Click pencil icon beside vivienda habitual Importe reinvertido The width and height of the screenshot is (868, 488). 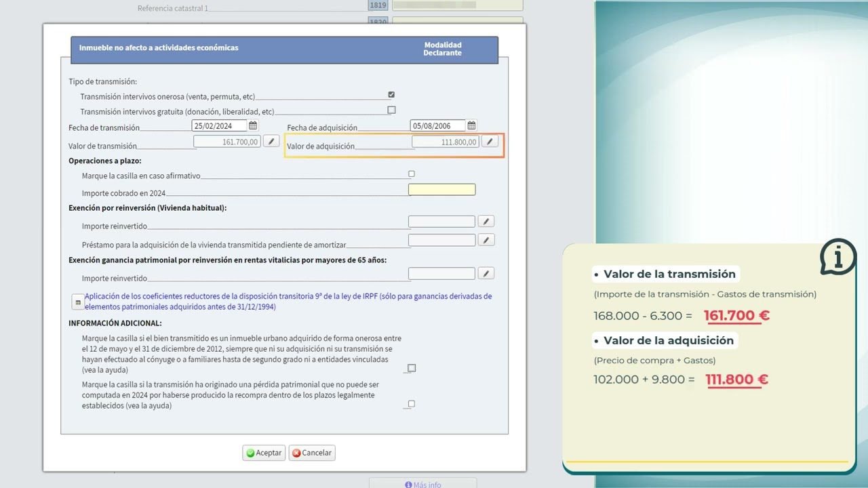(x=486, y=222)
